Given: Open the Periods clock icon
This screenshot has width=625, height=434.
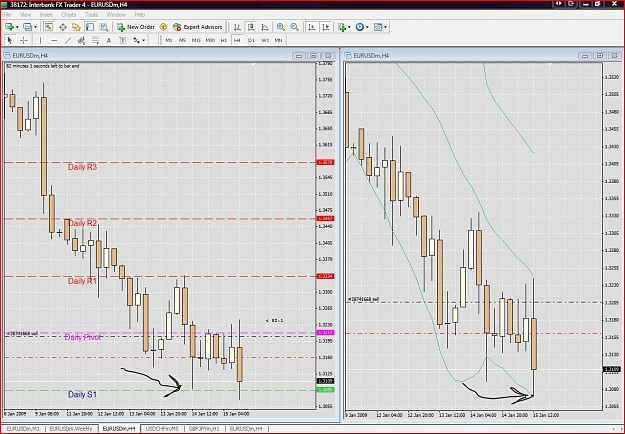Looking at the screenshot, I should click(360, 27).
